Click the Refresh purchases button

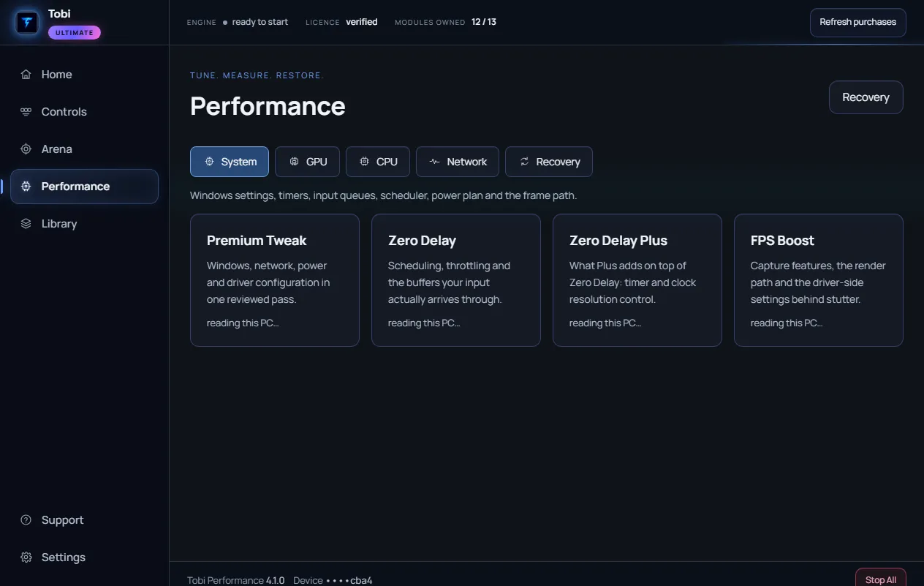click(858, 23)
